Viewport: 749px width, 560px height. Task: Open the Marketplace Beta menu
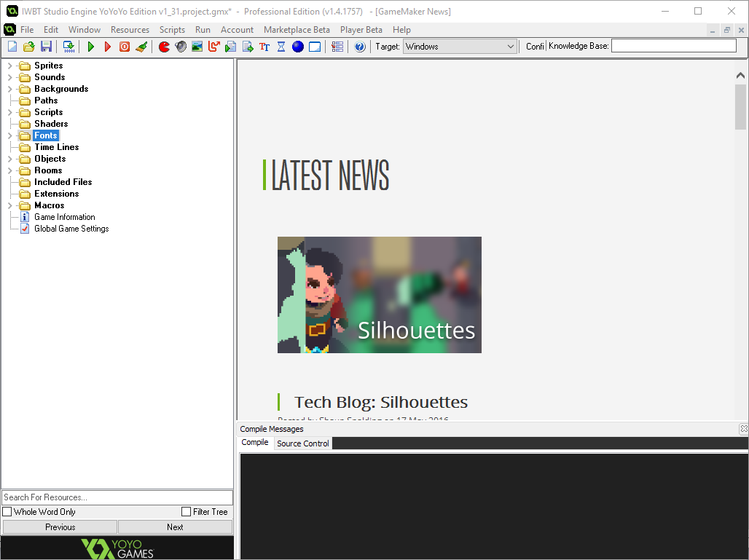coord(297,30)
